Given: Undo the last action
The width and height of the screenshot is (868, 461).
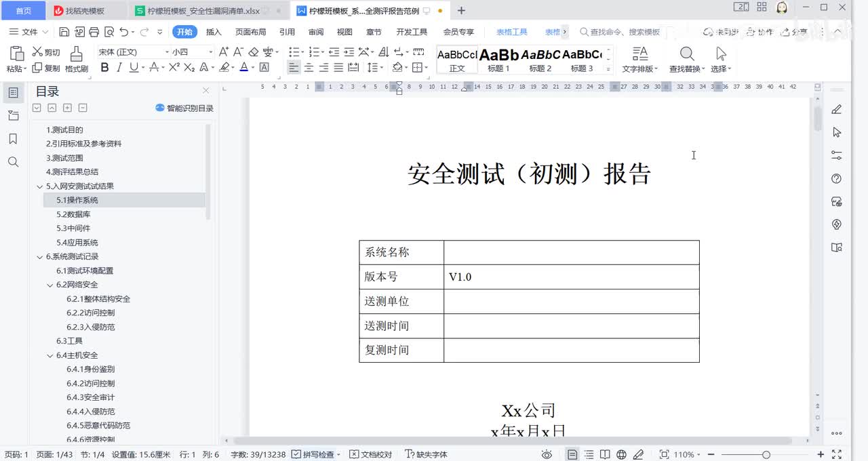Looking at the screenshot, I should 123,32.
